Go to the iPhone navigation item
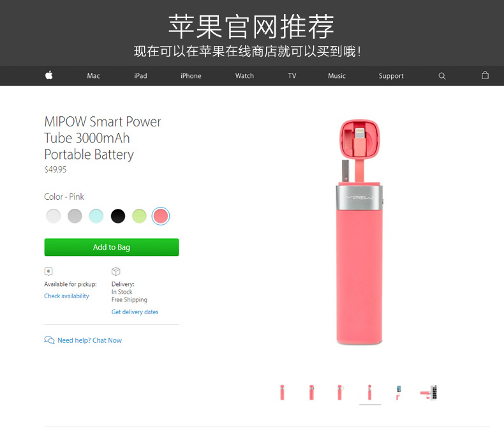Screen dimensions: 504x447 coord(191,76)
